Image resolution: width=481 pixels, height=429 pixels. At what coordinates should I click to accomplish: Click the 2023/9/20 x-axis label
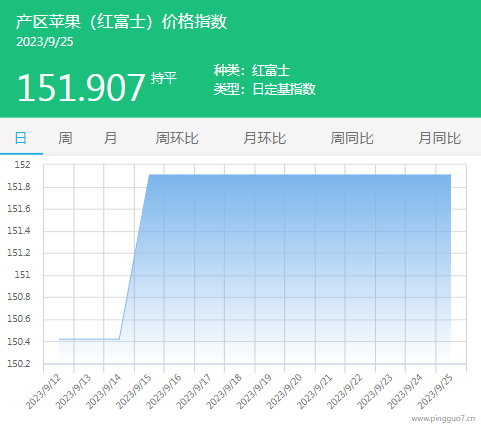pyautogui.click(x=285, y=391)
